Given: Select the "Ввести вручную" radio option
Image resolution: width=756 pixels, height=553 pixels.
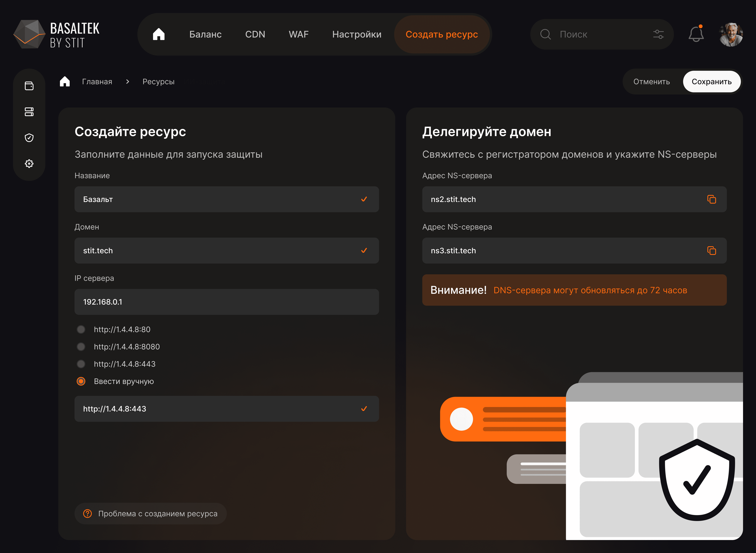Looking at the screenshot, I should pyautogui.click(x=81, y=381).
